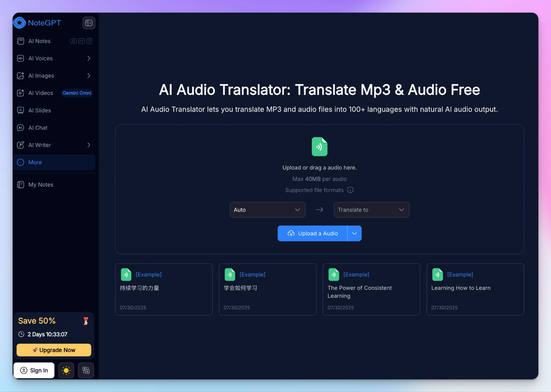Click the AI Images icon
Viewport: 551px width, 392px height.
pos(20,76)
